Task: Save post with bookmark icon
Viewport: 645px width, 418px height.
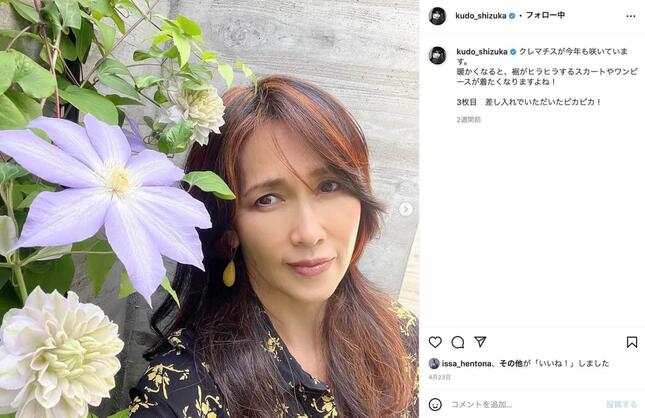Action: coord(632,342)
